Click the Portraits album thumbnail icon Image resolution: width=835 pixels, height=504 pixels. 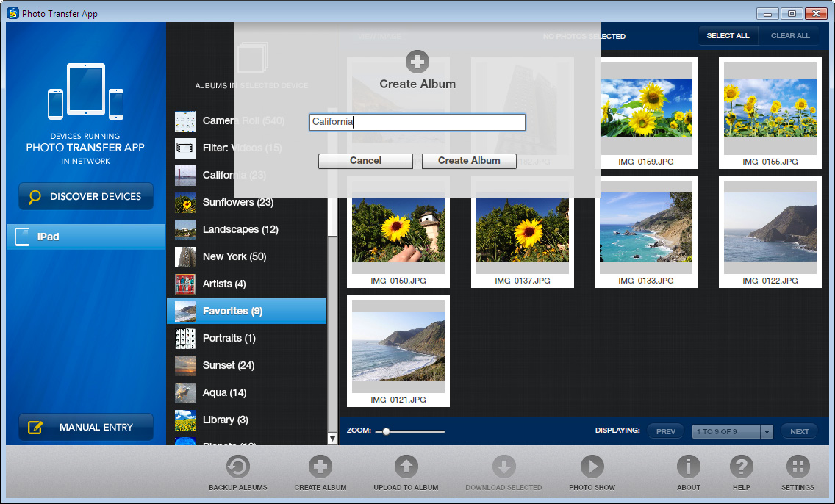coord(185,339)
